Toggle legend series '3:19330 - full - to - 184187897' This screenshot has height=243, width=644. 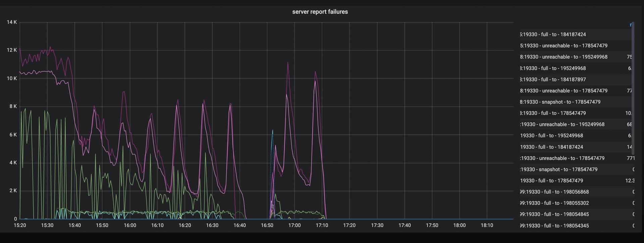tap(553, 80)
